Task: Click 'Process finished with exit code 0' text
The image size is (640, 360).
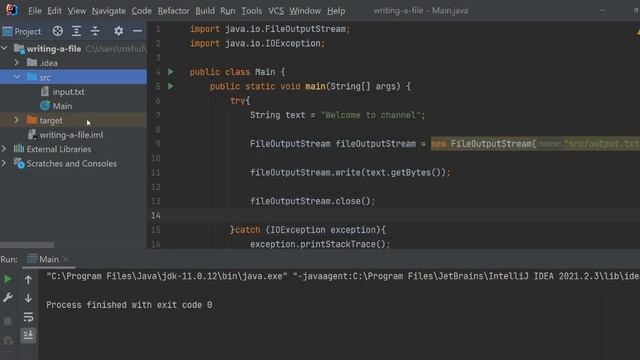Action: click(129, 305)
